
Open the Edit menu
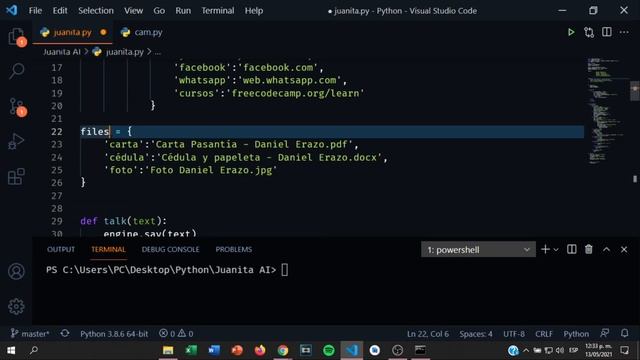coord(60,11)
